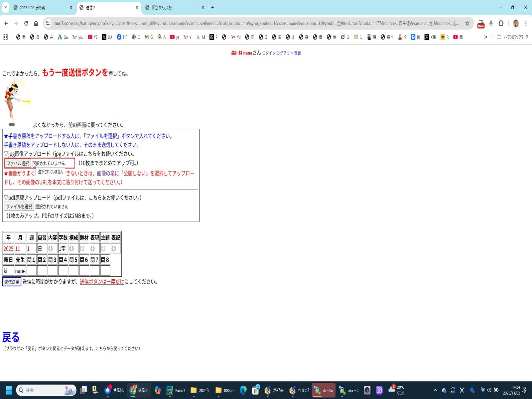This screenshot has width=532, height=399.
Task: Switch to the 個別れんらく板 tab
Action: click(x=173, y=8)
